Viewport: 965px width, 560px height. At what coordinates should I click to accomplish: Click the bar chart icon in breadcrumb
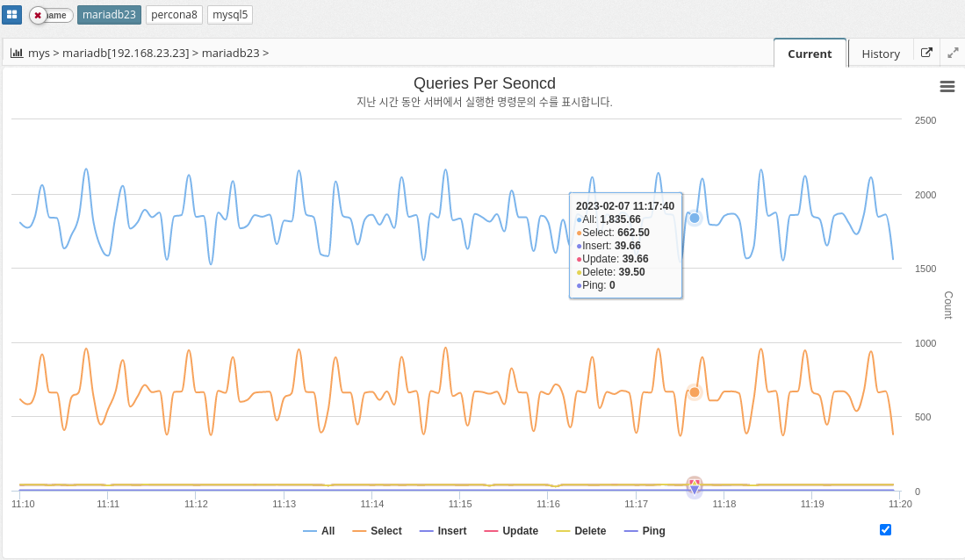click(x=17, y=53)
